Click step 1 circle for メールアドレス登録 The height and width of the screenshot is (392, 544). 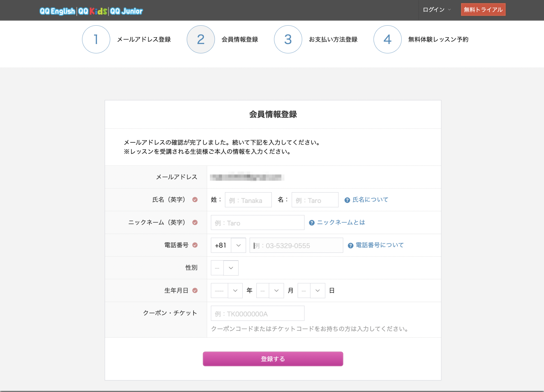(96, 39)
